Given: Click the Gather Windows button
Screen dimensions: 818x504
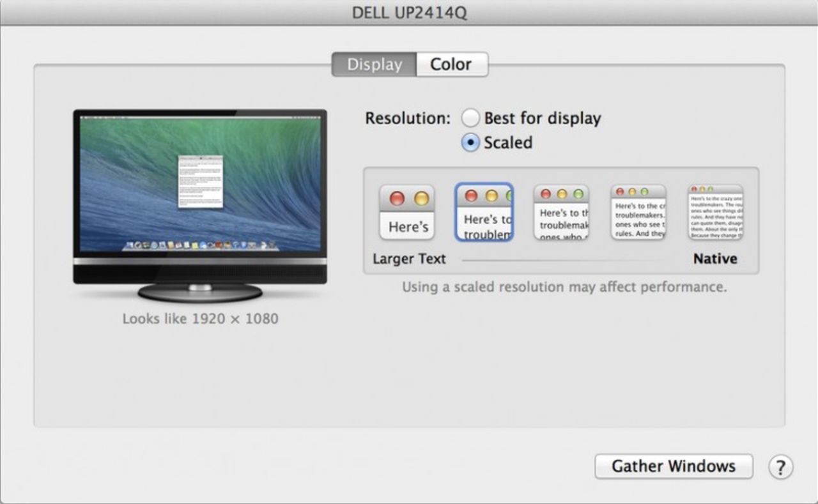Looking at the screenshot, I should pos(673,466).
